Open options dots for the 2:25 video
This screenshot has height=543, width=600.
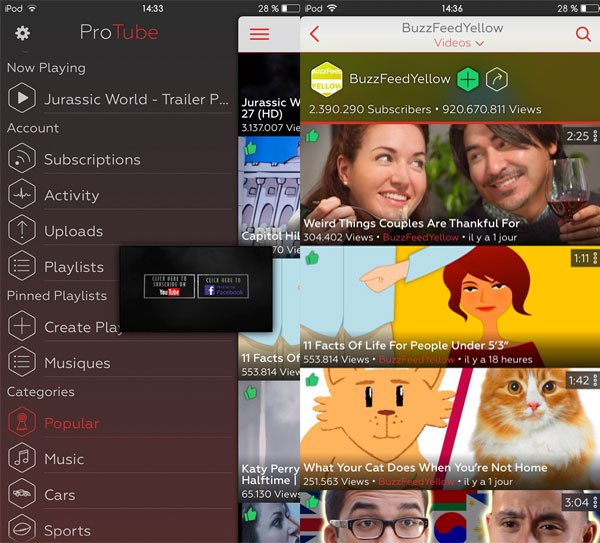595,136
